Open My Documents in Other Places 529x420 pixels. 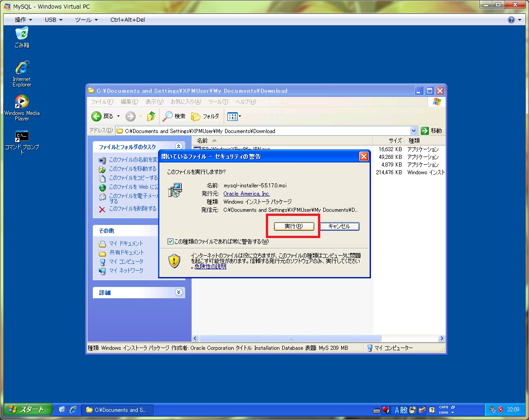coord(121,243)
